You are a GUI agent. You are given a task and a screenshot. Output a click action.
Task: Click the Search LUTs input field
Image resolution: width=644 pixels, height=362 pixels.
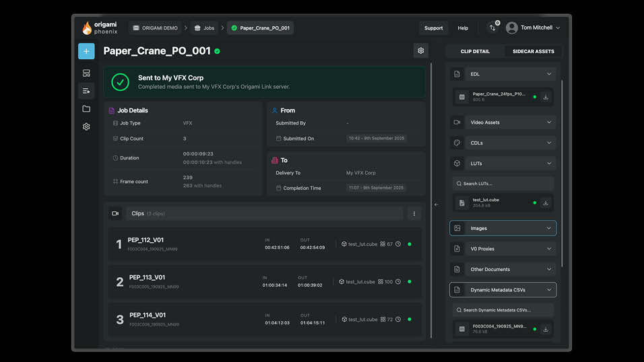[x=503, y=183]
